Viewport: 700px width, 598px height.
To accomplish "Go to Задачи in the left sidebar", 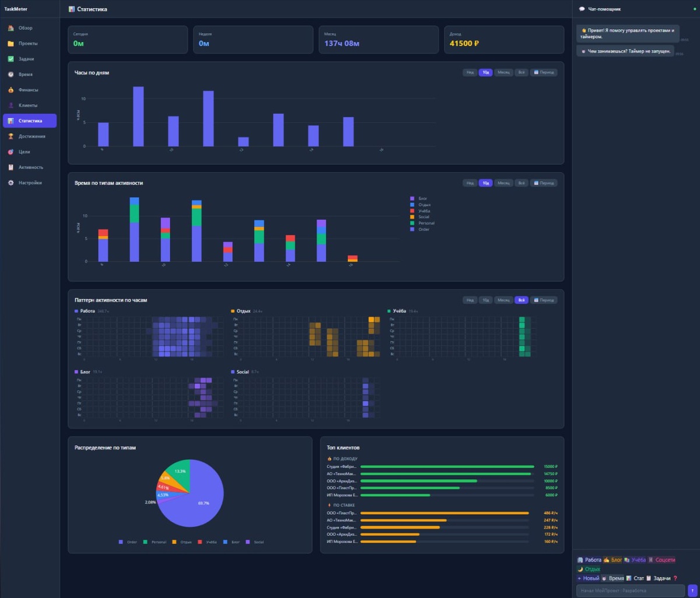I will 30,59.
